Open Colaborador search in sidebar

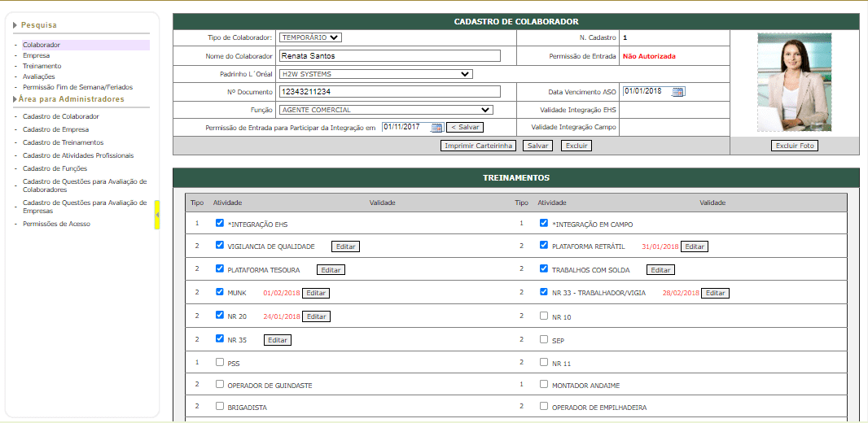click(x=42, y=45)
